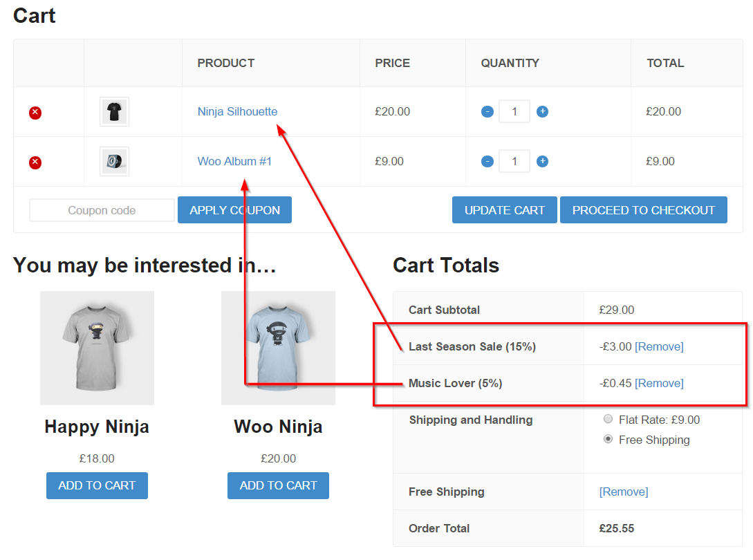Decrease Woo Album #1 quantity with minus button
The image size is (753, 560).
487,161
